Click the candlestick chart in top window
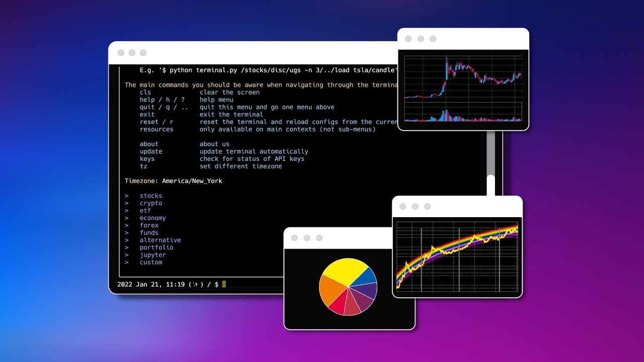Viewport: 644px width, 362px height. point(463,78)
